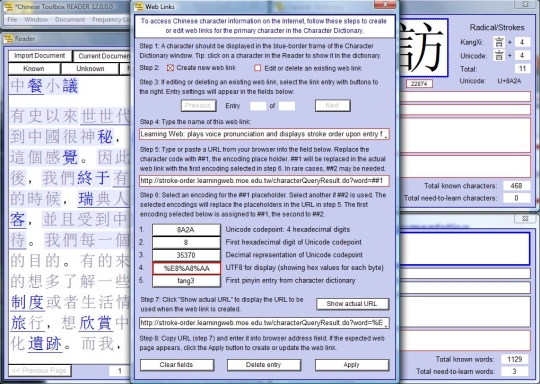Click the Total need-to-learn words value 3
The width and height of the screenshot is (540, 384).
515,371
